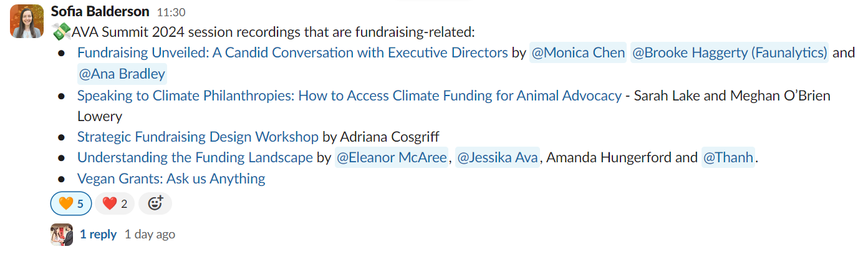Click the thread replier's avatar thumbnail
This screenshot has height=259, width=868.
point(61,235)
